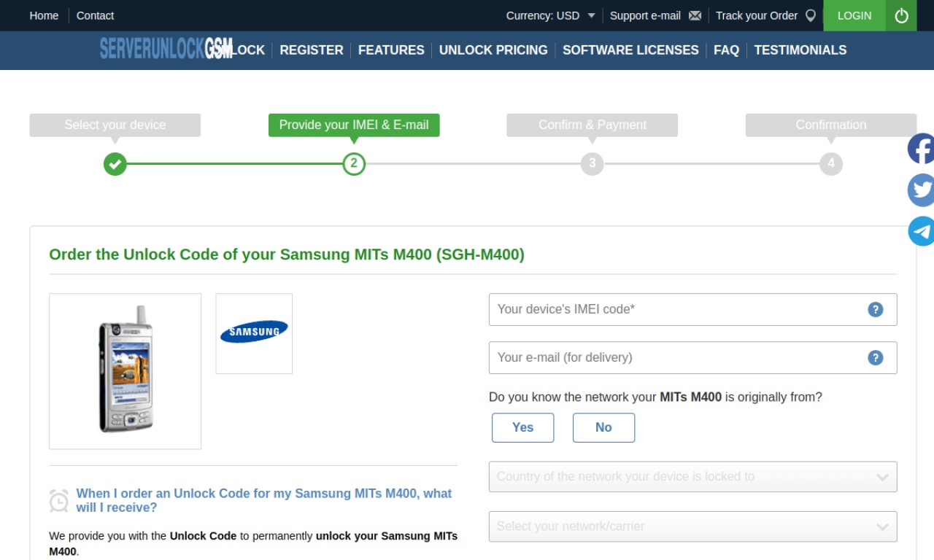Click the e-mail field help question icon

coord(876,358)
